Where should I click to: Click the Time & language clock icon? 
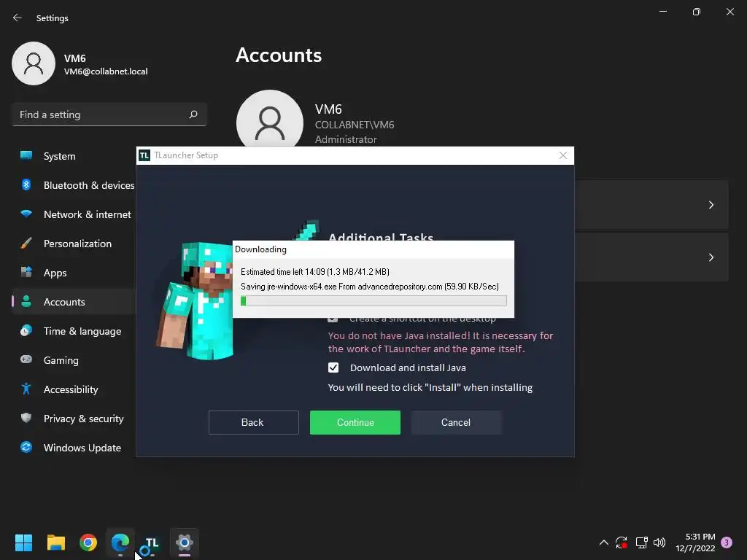pos(26,330)
